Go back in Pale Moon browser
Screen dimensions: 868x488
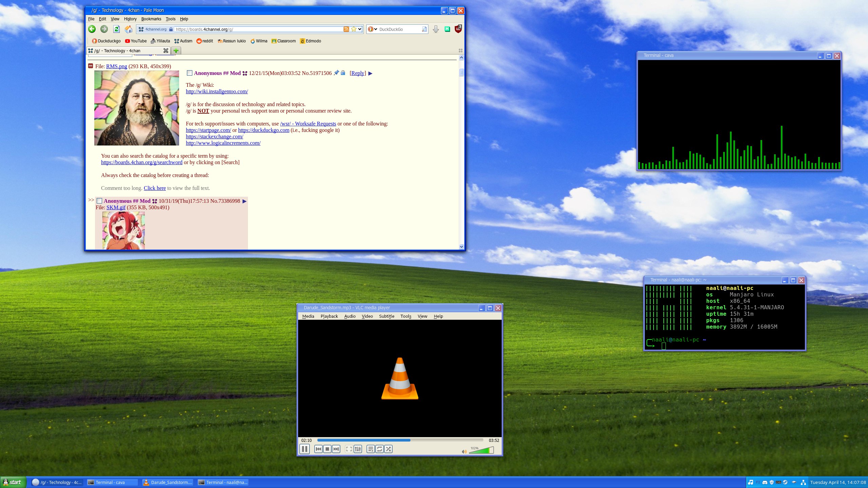click(92, 29)
